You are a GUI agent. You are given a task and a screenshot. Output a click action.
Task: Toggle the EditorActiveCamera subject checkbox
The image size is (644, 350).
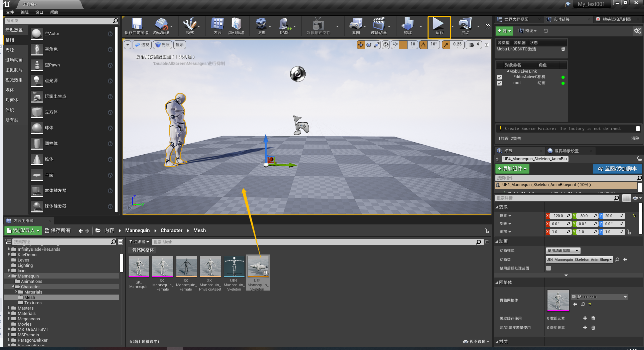(x=499, y=77)
